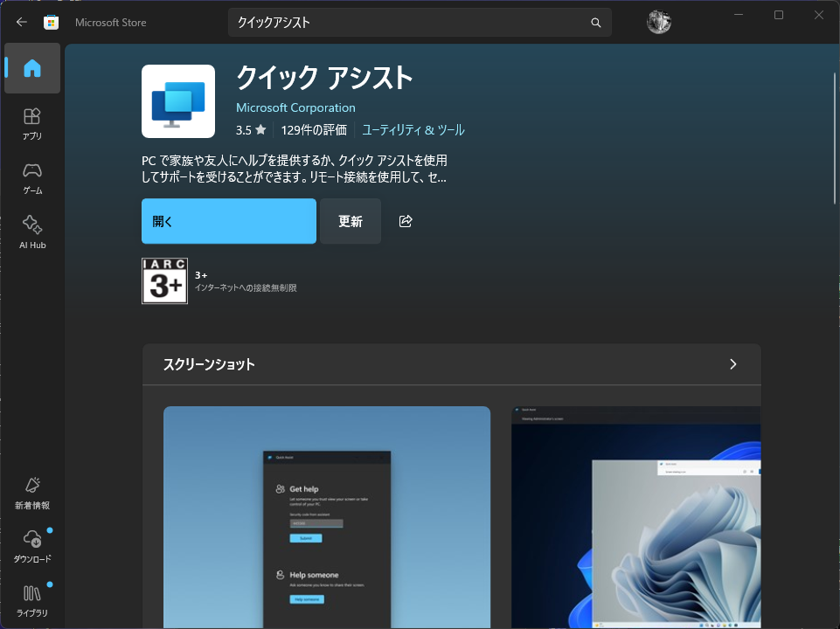This screenshot has height=629, width=840.
Task: Open the AI Hub section
Action: [x=32, y=233]
